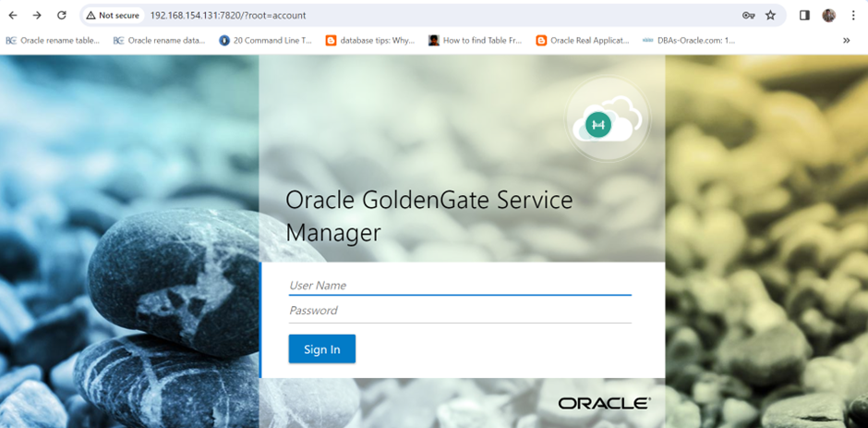Bookmark this page with the star icon

[x=771, y=16]
